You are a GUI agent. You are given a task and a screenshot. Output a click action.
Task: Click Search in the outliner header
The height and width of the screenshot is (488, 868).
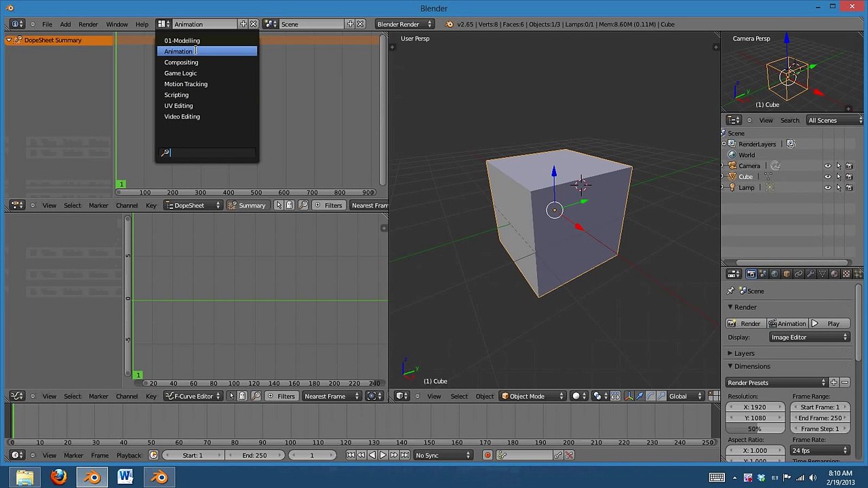[x=789, y=121]
